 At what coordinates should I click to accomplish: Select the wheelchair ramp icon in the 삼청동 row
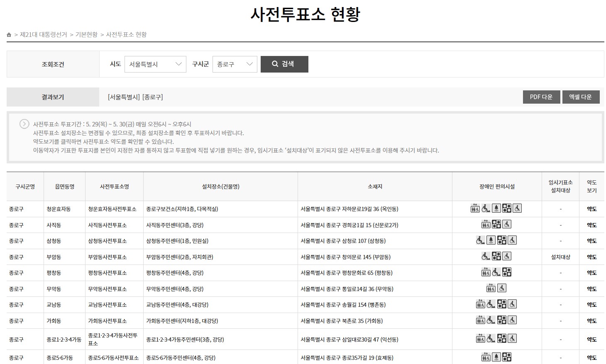480,240
